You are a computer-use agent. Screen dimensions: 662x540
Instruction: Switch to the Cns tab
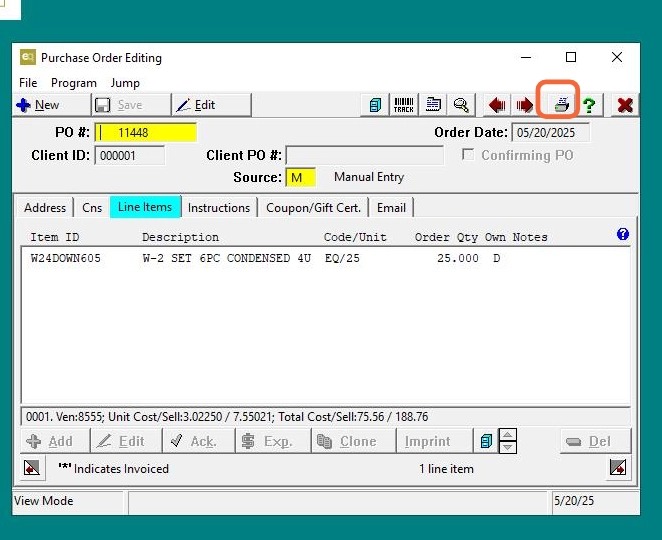[92, 208]
